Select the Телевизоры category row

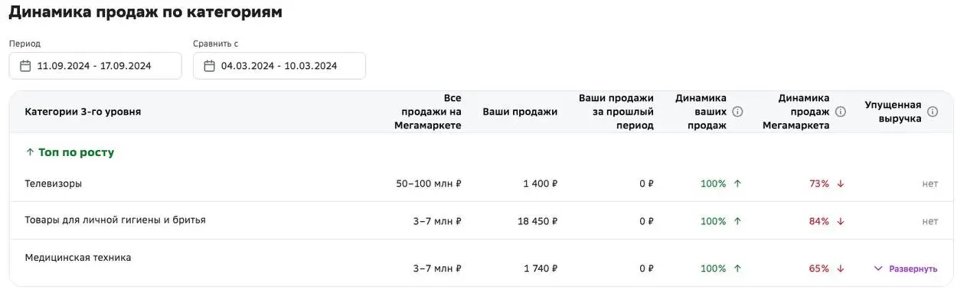[x=481, y=184]
